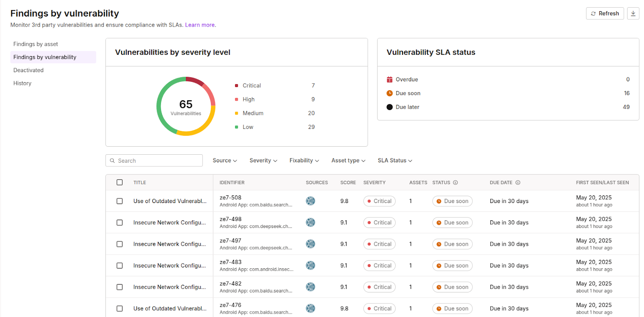Viewport: 644px width, 317px height.
Task: Click the Due later count 49
Action: point(626,107)
